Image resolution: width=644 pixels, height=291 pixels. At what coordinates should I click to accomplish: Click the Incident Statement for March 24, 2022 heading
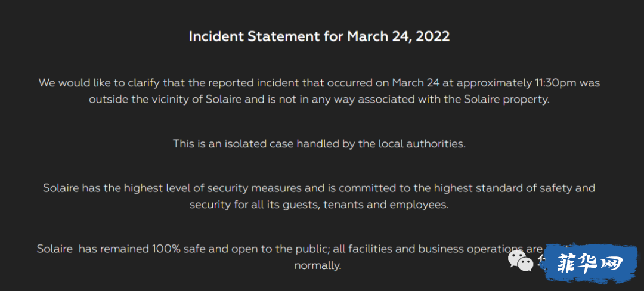pos(319,36)
